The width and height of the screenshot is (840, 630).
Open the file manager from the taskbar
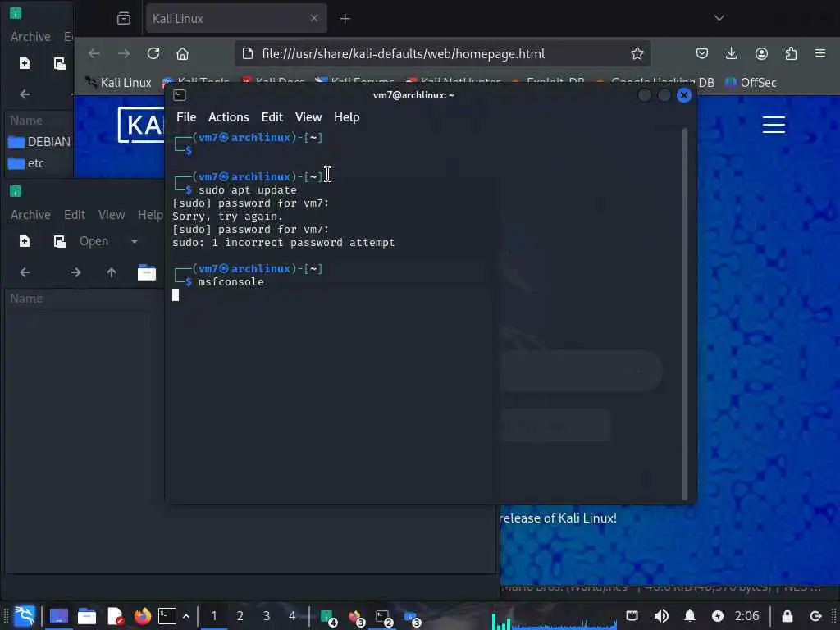pos(86,616)
